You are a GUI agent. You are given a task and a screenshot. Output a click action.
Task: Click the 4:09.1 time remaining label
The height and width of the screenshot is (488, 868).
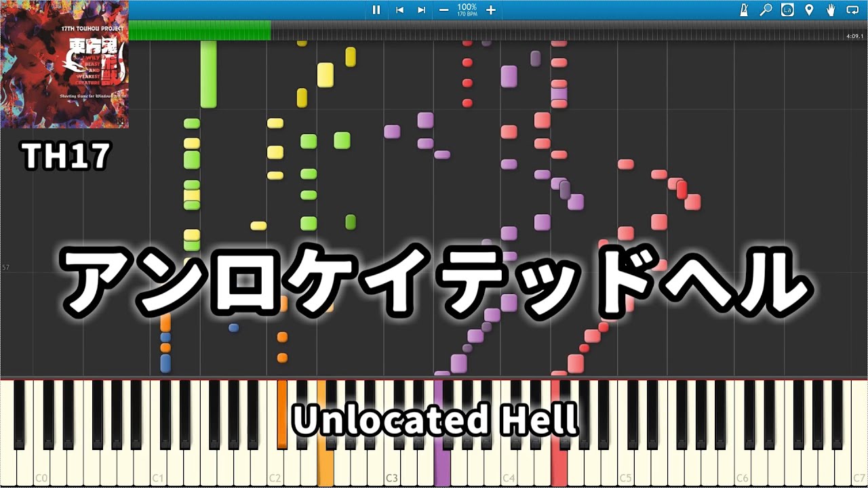click(854, 36)
